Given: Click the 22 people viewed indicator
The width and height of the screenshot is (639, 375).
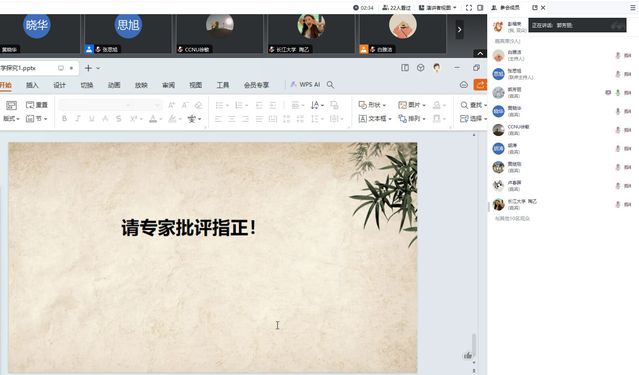Looking at the screenshot, I should click(397, 7).
